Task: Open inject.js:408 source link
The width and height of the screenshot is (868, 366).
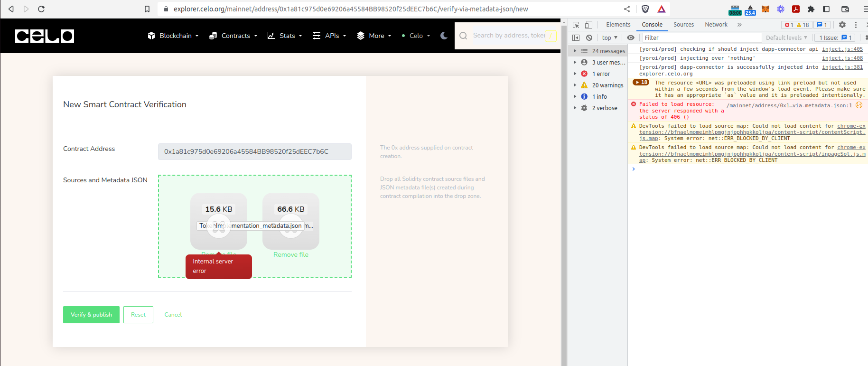Action: coord(842,58)
